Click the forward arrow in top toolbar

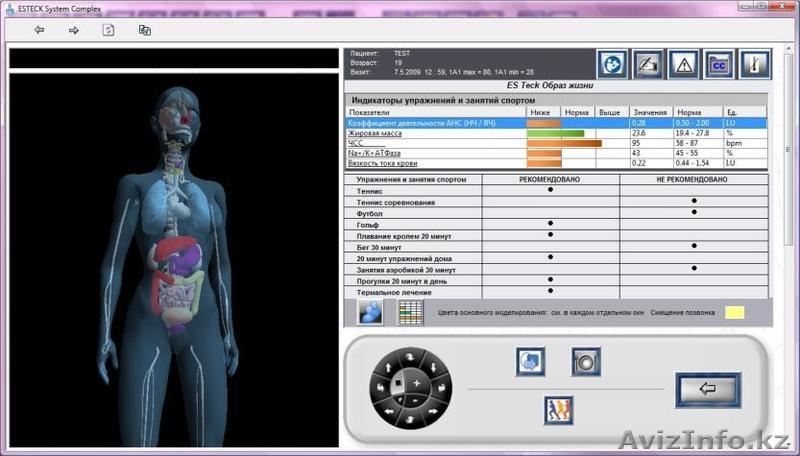tap(73, 30)
